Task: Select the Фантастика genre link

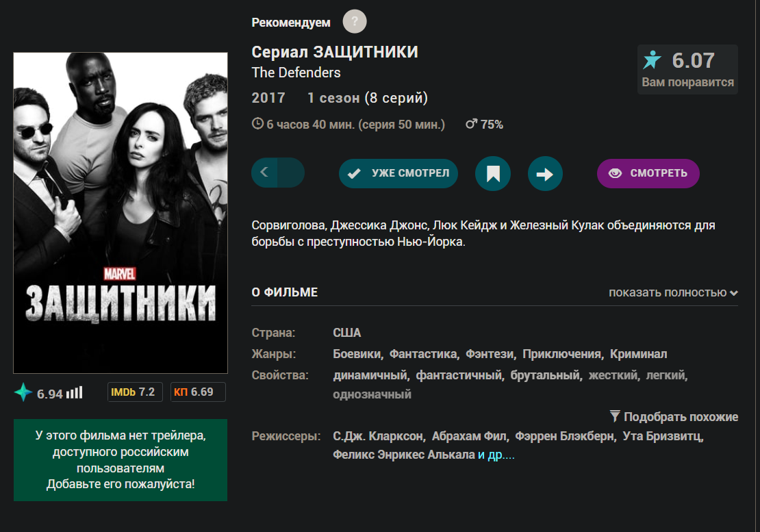Action: (423, 354)
